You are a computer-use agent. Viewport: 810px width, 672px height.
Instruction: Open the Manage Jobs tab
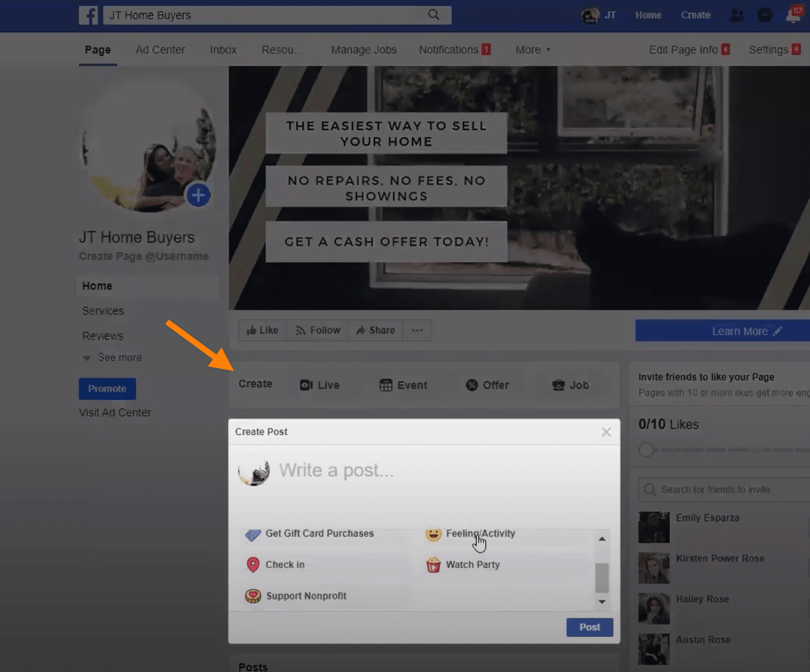pyautogui.click(x=364, y=50)
